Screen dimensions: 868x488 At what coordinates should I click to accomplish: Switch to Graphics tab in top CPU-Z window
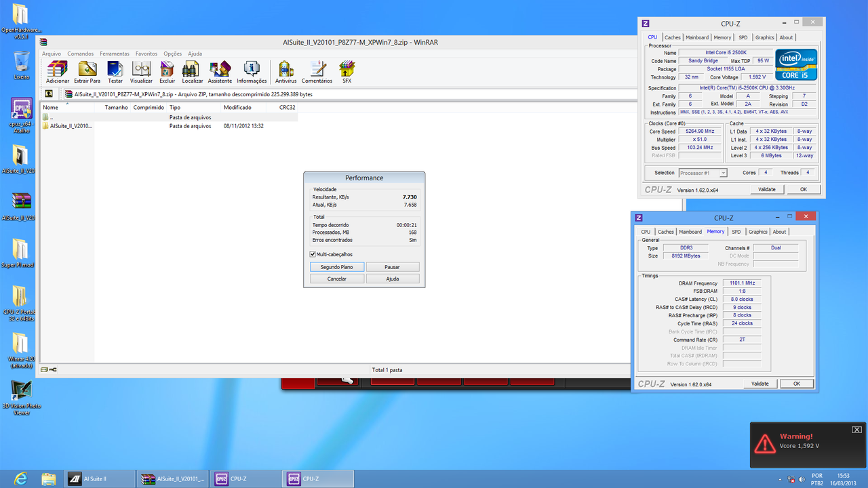[x=765, y=37]
